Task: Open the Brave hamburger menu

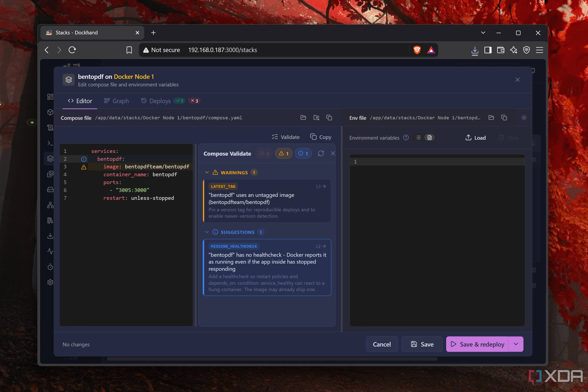Action: [x=540, y=50]
